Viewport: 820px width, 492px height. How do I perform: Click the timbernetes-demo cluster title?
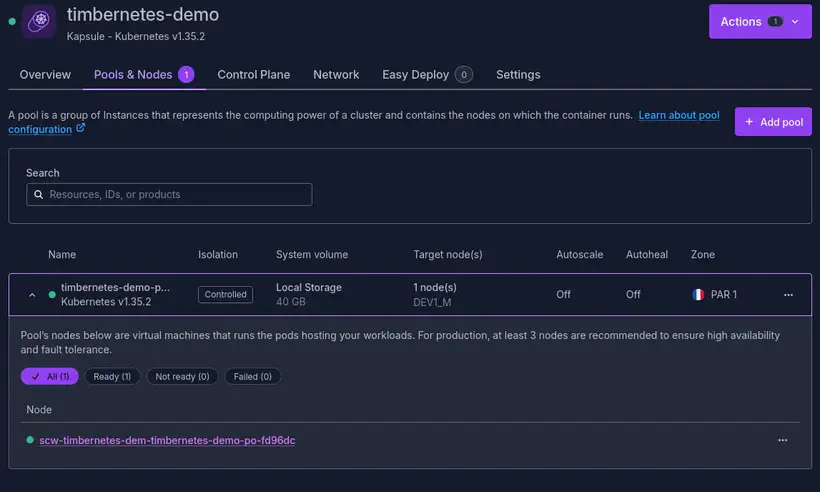[x=143, y=15]
